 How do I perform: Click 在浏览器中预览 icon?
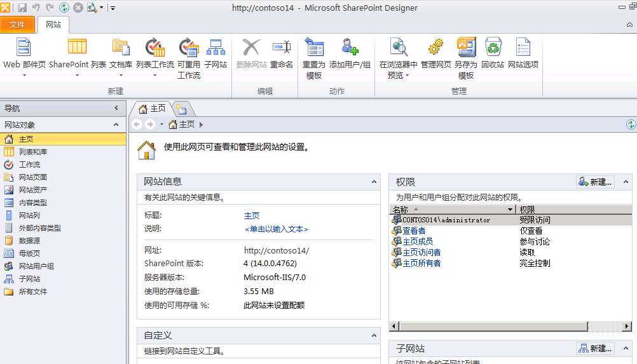pos(398,47)
